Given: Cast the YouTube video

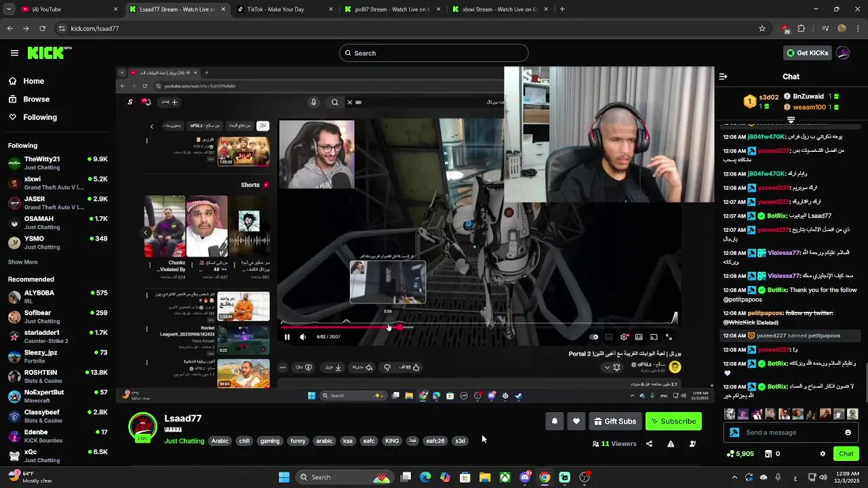Looking at the screenshot, I should click(x=654, y=337).
